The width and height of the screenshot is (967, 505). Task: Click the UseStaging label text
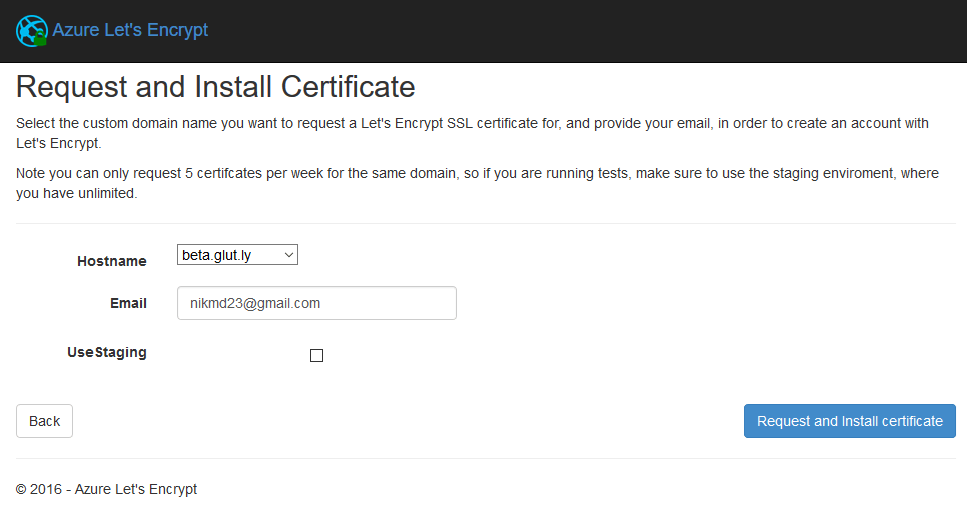point(107,352)
